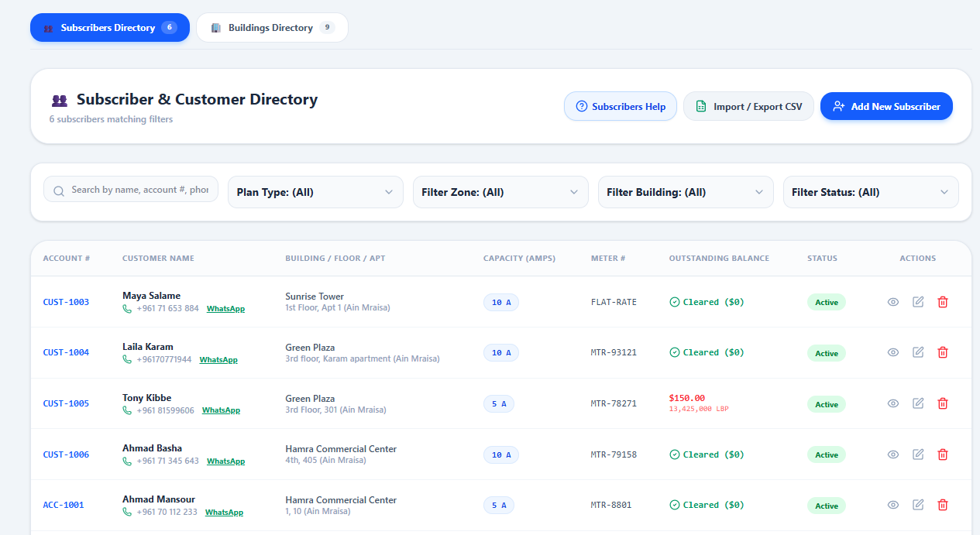Switch to Subscribers Directory tab
The image size is (980, 535).
click(x=110, y=28)
